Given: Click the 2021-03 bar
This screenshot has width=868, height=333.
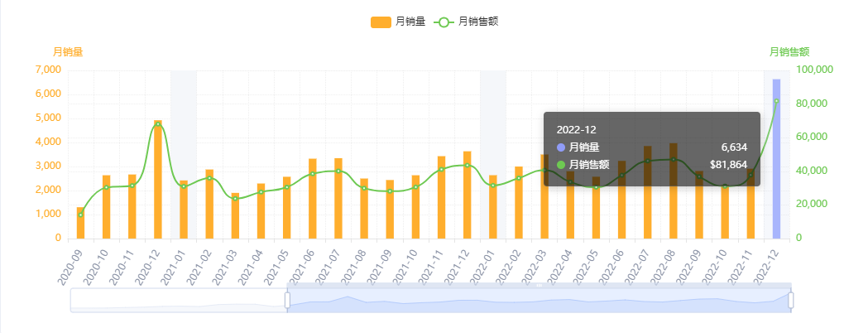Looking at the screenshot, I should [235, 216].
